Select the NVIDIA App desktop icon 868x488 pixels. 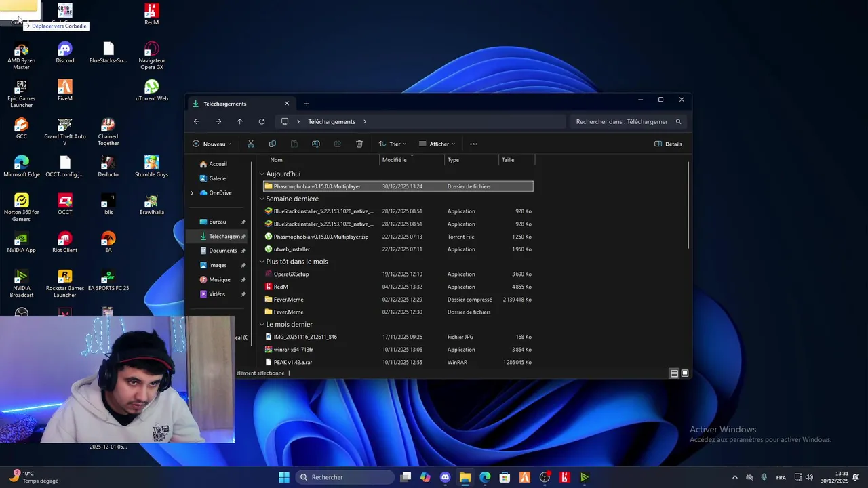[x=22, y=243]
